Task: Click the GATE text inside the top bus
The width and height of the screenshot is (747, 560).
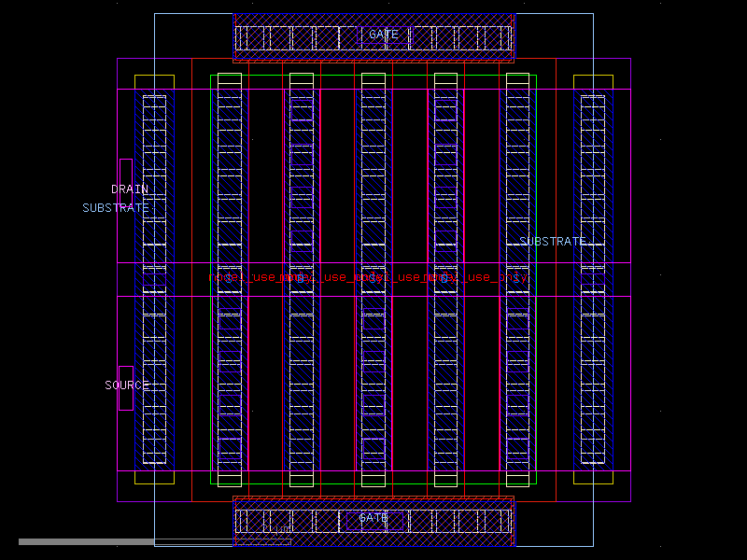Action: [x=383, y=34]
